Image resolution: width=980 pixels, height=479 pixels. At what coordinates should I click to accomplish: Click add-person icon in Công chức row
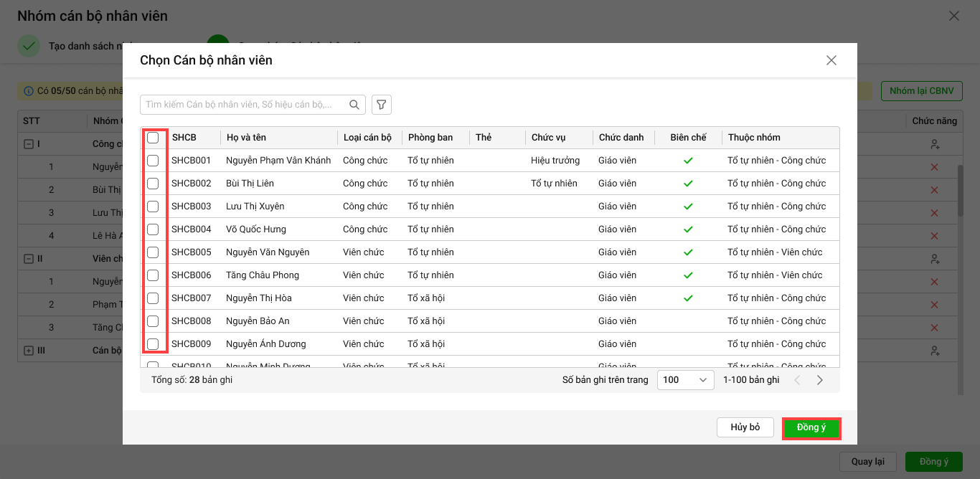pos(934,144)
